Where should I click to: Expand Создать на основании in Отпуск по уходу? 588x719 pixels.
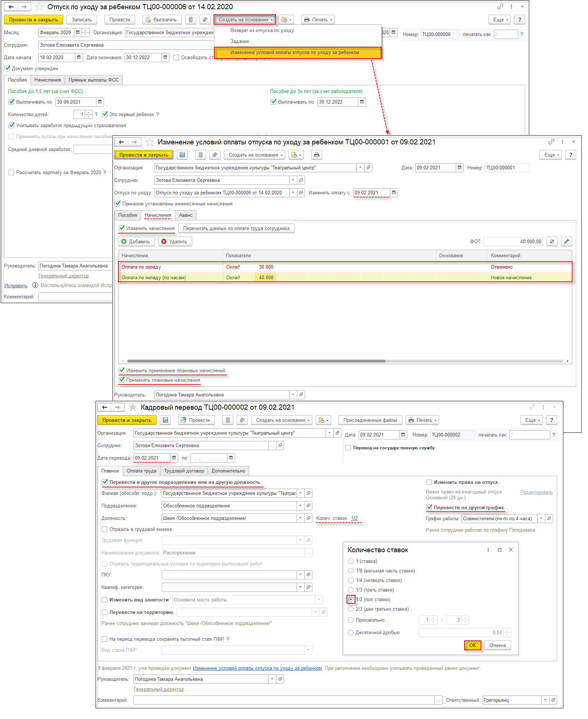click(x=245, y=20)
